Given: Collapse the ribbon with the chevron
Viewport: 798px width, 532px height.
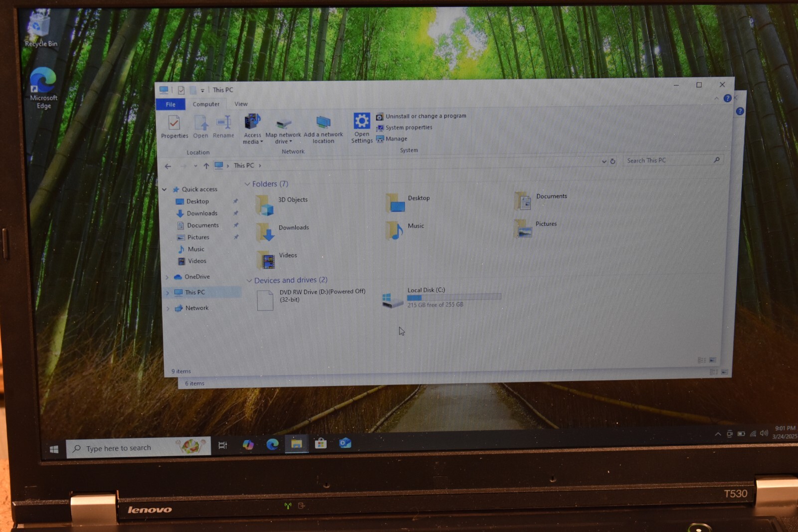Looking at the screenshot, I should [x=717, y=99].
